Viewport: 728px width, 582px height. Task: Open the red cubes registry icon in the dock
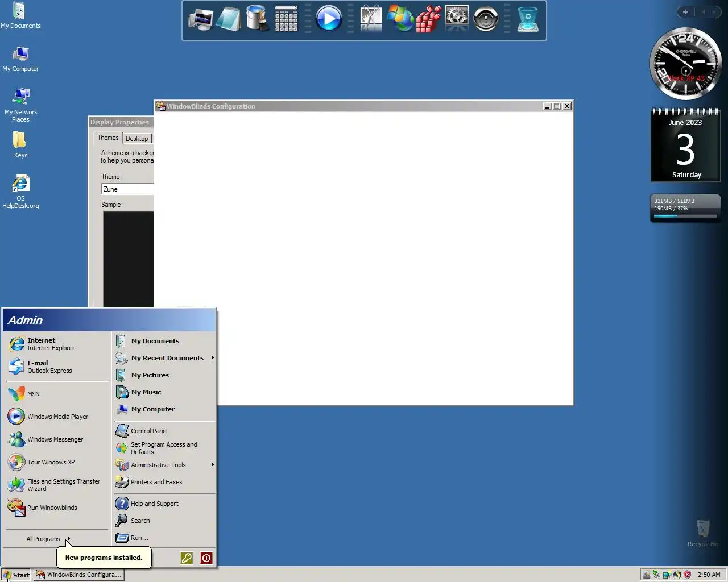click(x=428, y=19)
